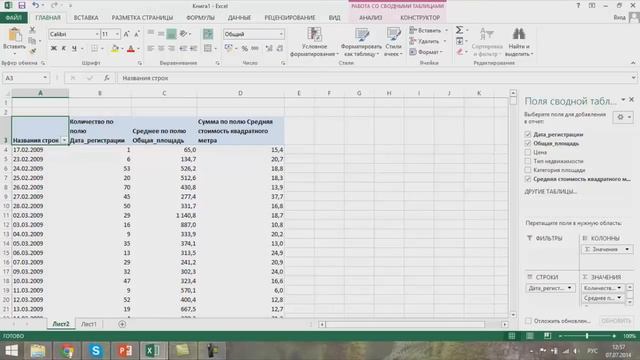The width and height of the screenshot is (640, 360).
Task: Open the ФАЙЛ tab
Action: pos(13,18)
